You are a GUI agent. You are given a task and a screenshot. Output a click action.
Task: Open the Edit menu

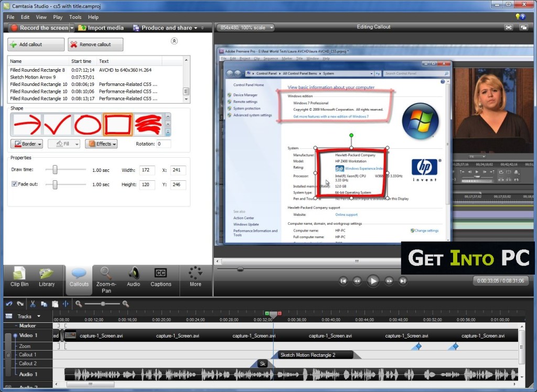click(x=25, y=17)
